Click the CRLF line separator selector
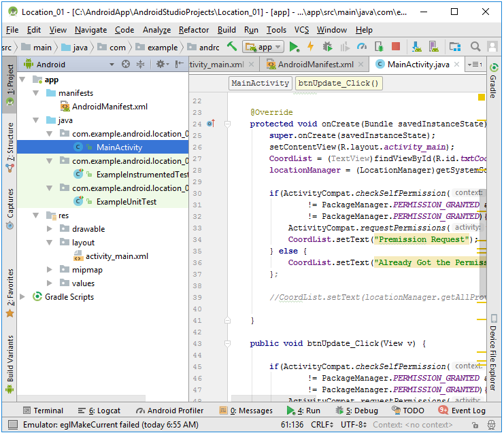The width and height of the screenshot is (504, 435). (322, 425)
